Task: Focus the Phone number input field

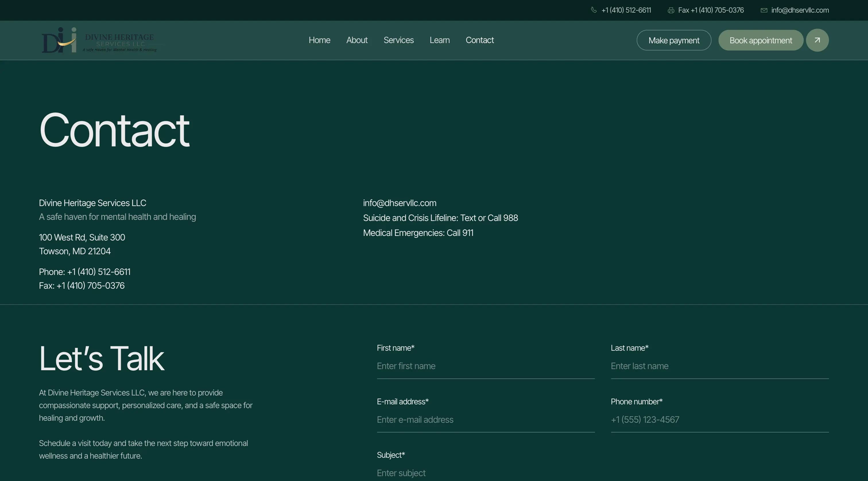Action: pyautogui.click(x=720, y=420)
